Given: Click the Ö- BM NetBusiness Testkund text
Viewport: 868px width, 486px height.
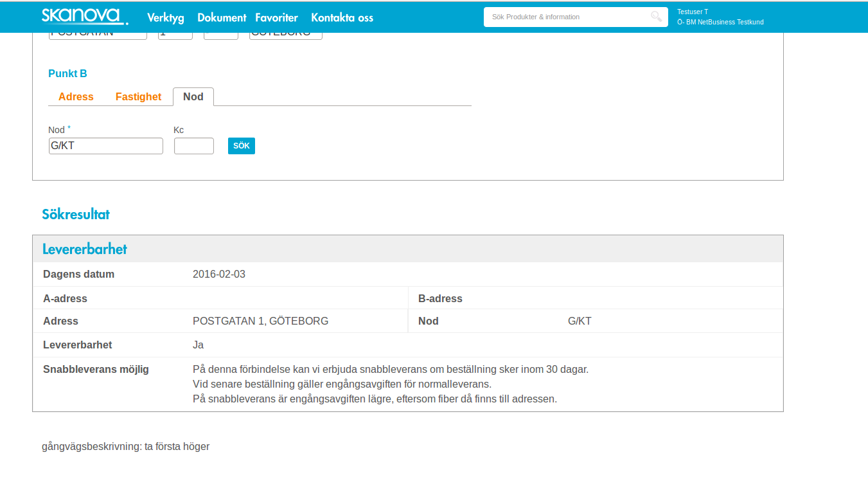Looking at the screenshot, I should [x=720, y=22].
